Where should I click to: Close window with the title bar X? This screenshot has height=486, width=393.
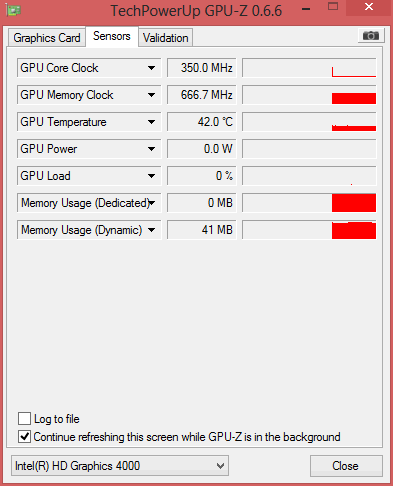click(x=368, y=7)
